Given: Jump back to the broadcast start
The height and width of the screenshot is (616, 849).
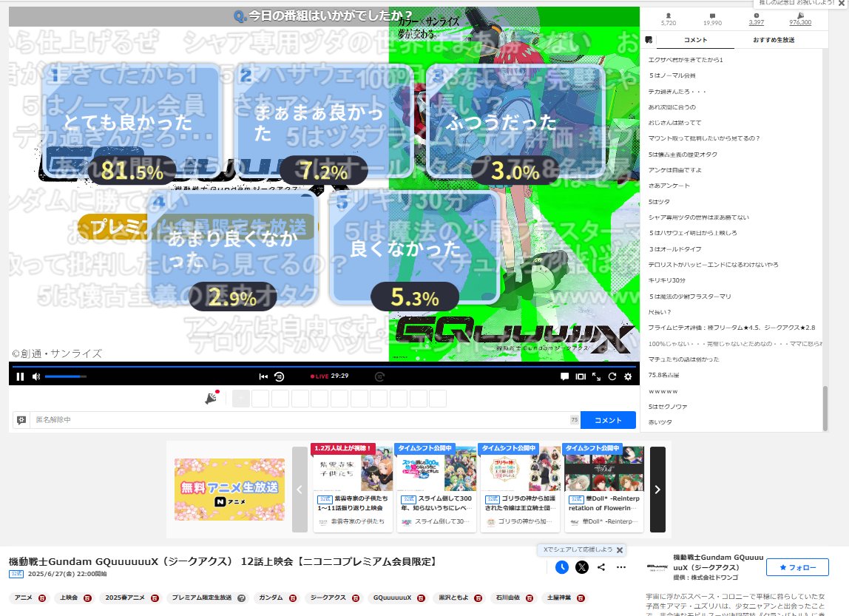Looking at the screenshot, I should click(x=263, y=376).
